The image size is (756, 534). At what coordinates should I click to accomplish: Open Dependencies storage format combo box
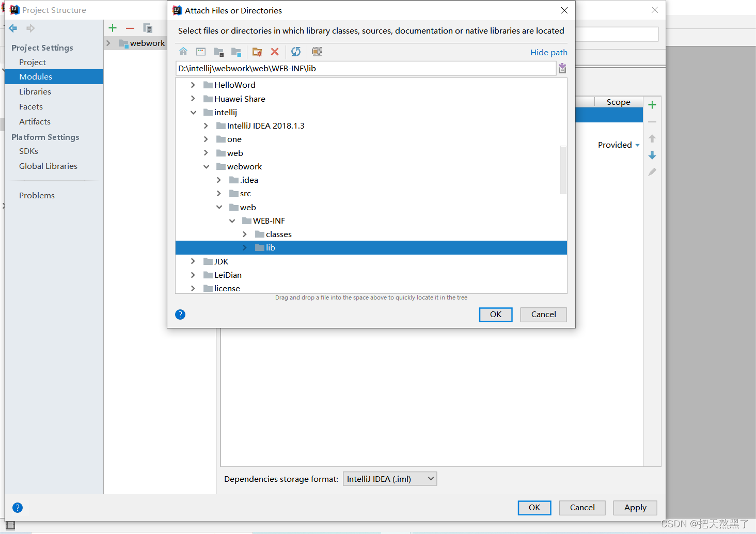coord(390,479)
